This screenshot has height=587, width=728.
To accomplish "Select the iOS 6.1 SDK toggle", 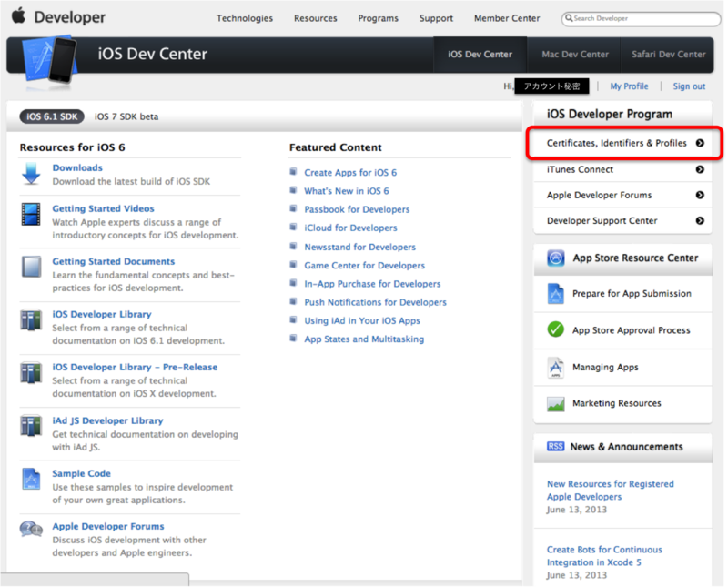I will coord(52,116).
